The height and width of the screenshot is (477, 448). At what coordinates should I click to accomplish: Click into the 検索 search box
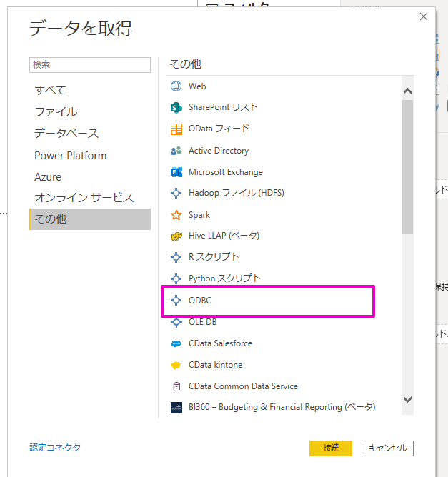(90, 65)
